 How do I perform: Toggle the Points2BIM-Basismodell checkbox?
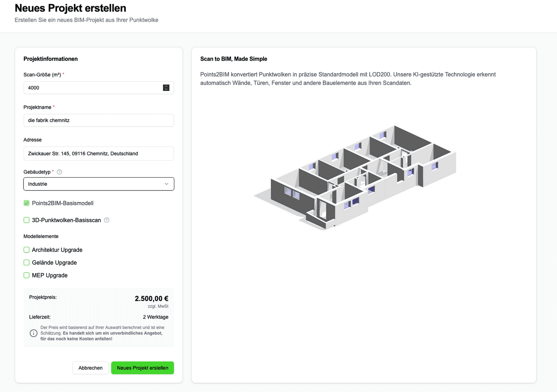pyautogui.click(x=27, y=203)
